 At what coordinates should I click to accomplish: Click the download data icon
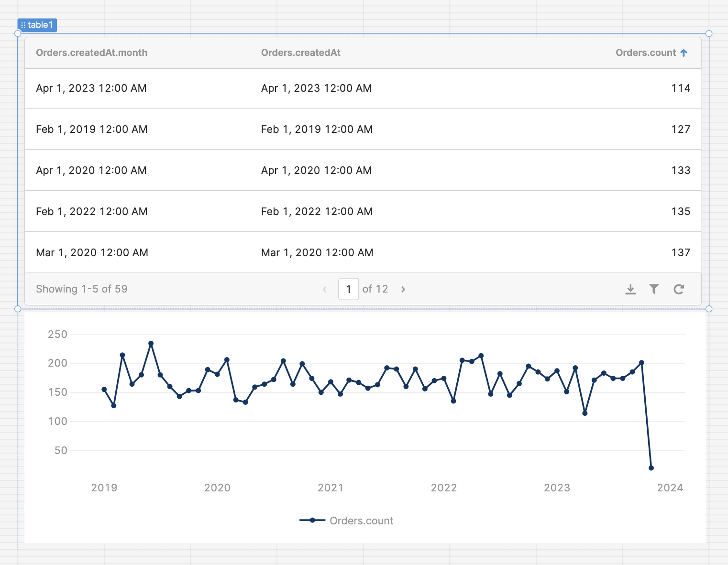630,289
